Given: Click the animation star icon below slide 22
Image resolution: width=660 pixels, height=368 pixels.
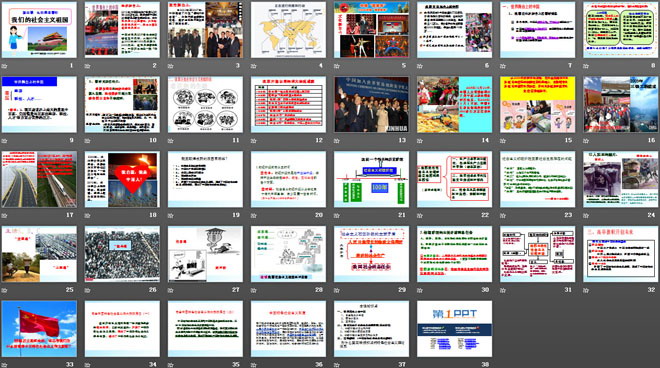Looking at the screenshot, I should coord(420,216).
